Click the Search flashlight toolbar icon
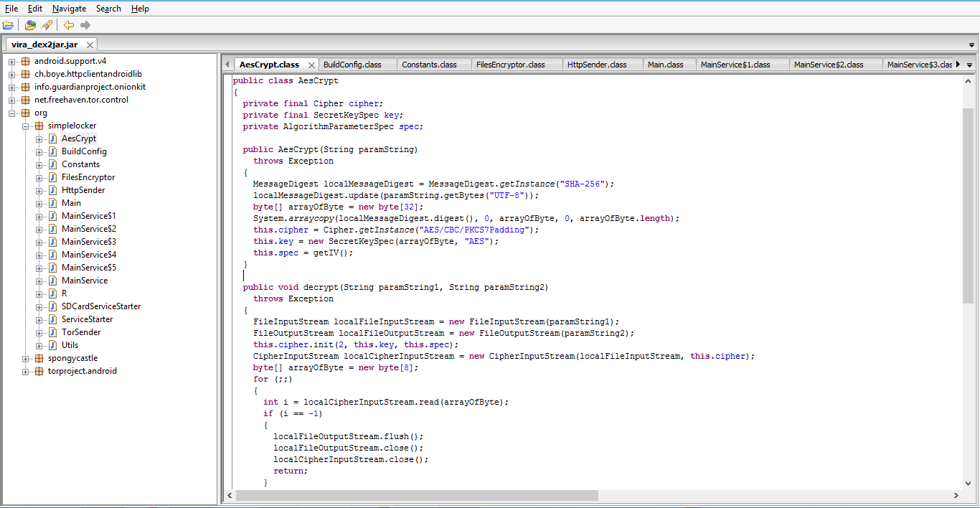Image resolution: width=980 pixels, height=508 pixels. pyautogui.click(x=47, y=25)
